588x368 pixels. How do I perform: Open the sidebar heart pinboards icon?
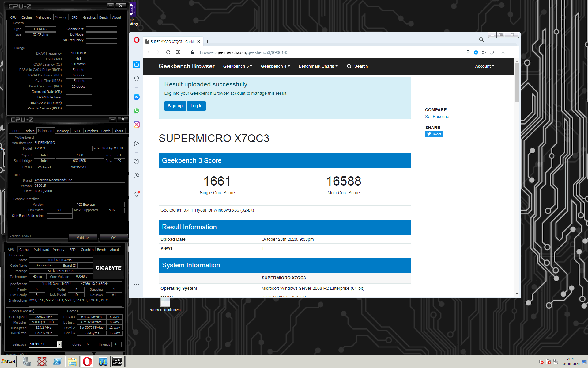pyautogui.click(x=137, y=162)
